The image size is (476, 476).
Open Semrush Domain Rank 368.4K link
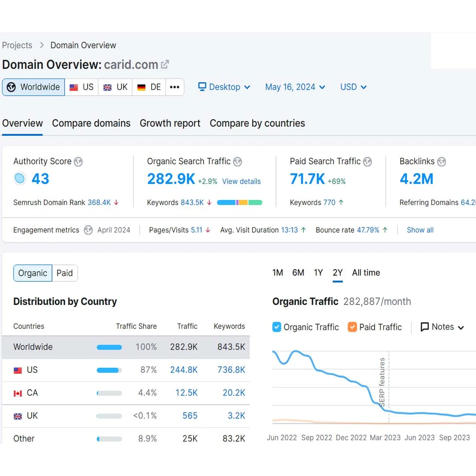point(99,202)
